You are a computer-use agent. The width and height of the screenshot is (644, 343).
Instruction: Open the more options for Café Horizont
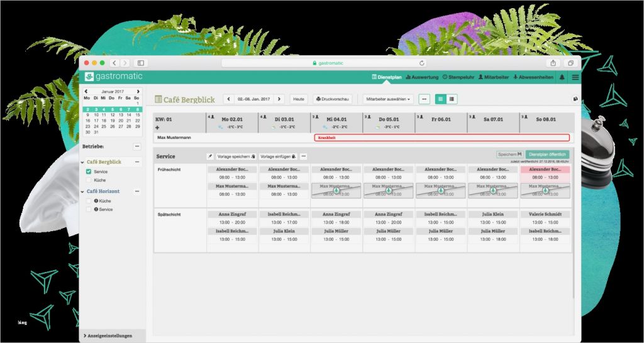(x=137, y=192)
